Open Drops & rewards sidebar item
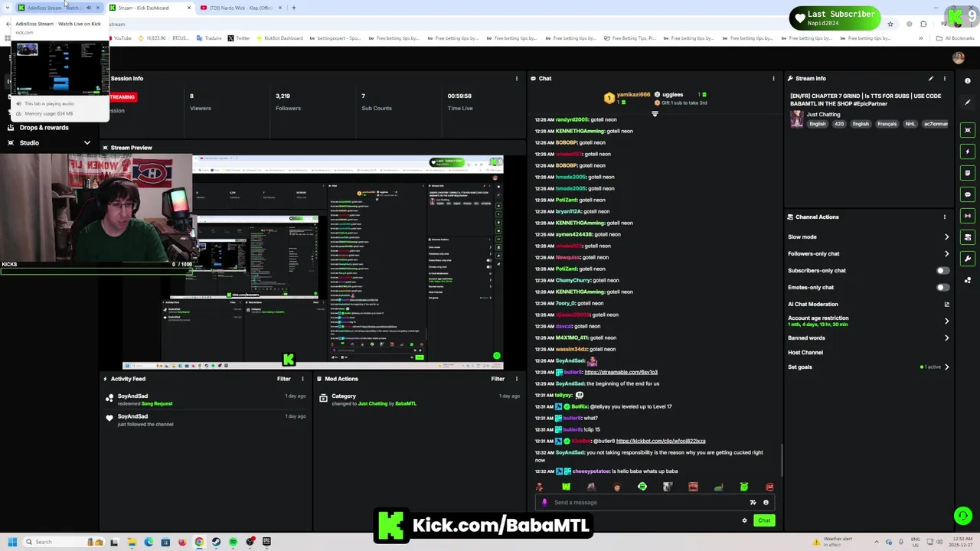 (44, 128)
